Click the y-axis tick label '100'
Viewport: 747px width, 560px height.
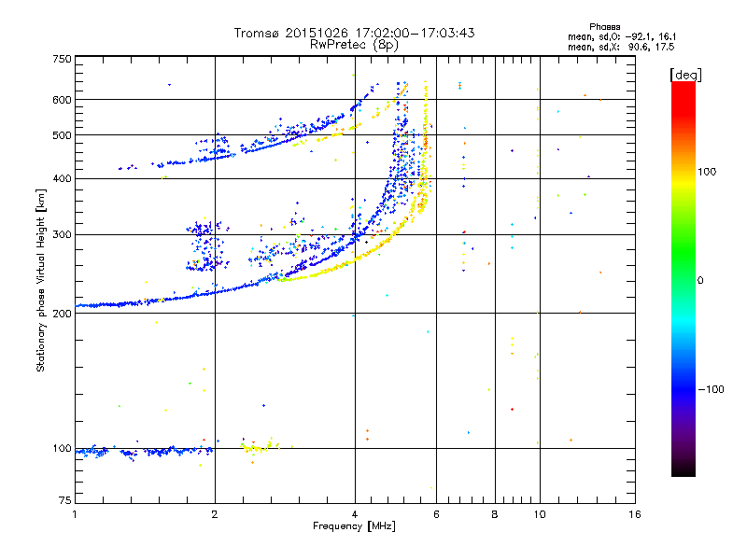62,448
